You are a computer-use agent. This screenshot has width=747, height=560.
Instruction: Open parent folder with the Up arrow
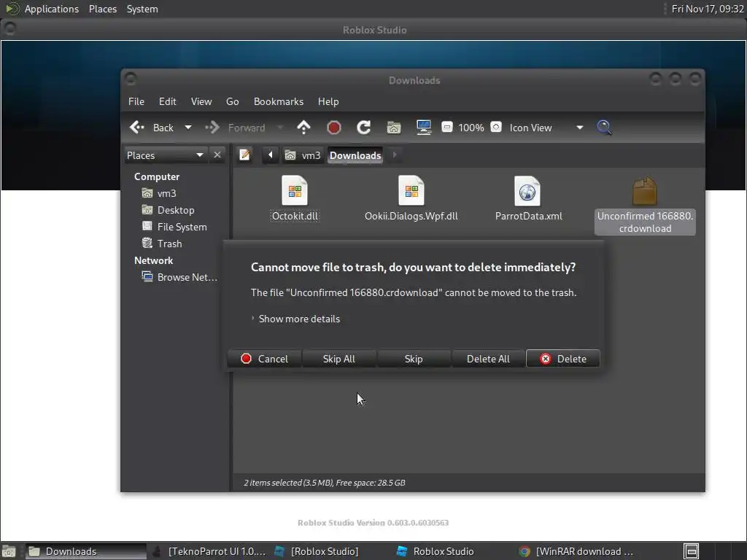[x=303, y=128]
